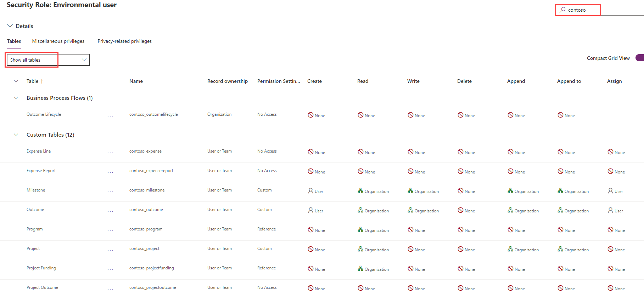Image resolution: width=644 pixels, height=297 pixels.
Task: Click the Read column header
Action: coord(363,81)
